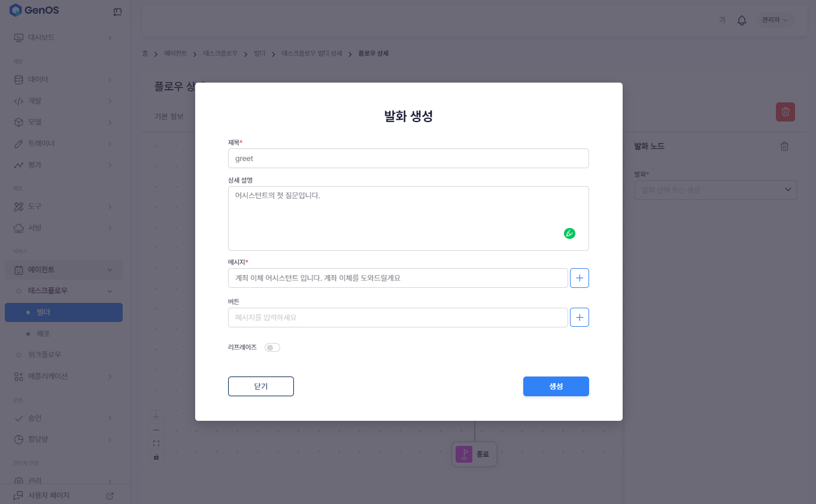Open notifications with the bell icon
816x504 pixels.
[x=742, y=20]
